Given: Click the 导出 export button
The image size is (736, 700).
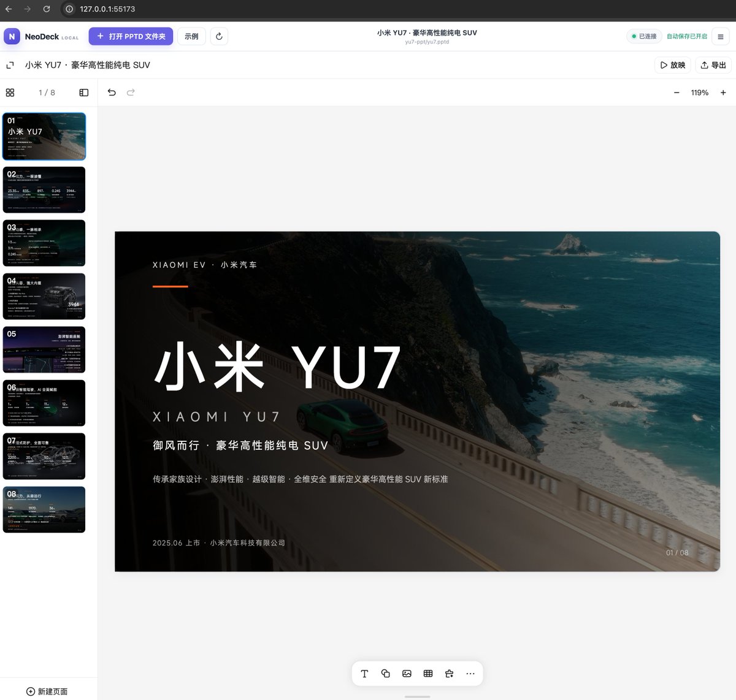Looking at the screenshot, I should (x=713, y=65).
